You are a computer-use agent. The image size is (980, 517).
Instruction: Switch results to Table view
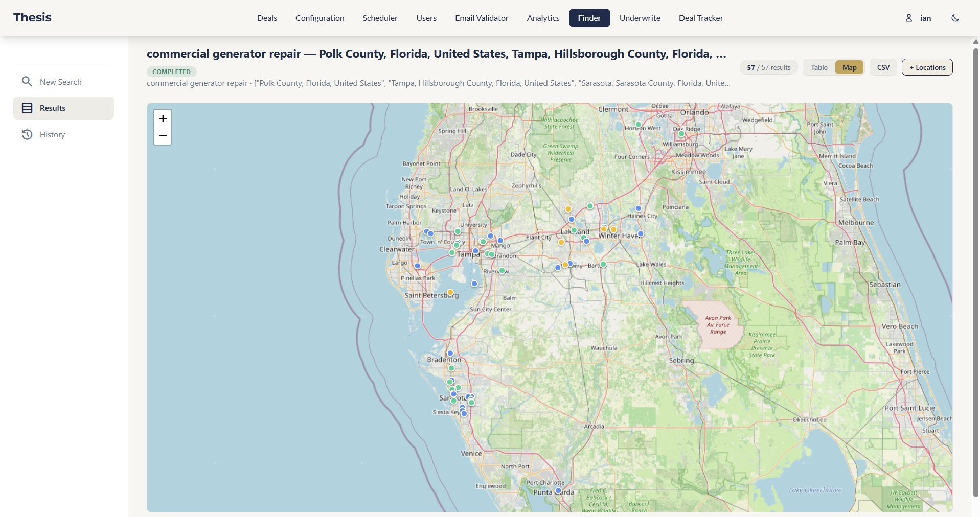(x=818, y=67)
